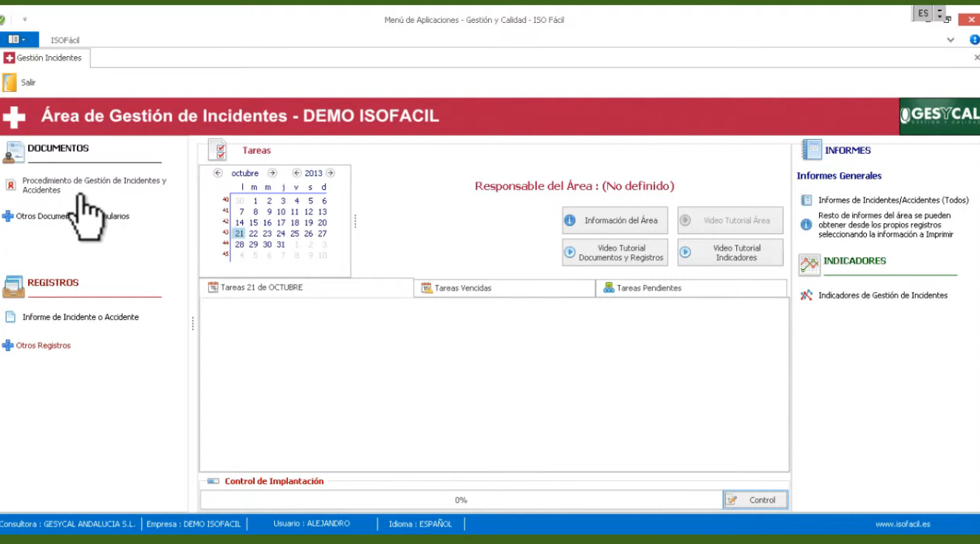Select October 31 in the calendar
This screenshot has height=544, width=980.
pos(281,245)
